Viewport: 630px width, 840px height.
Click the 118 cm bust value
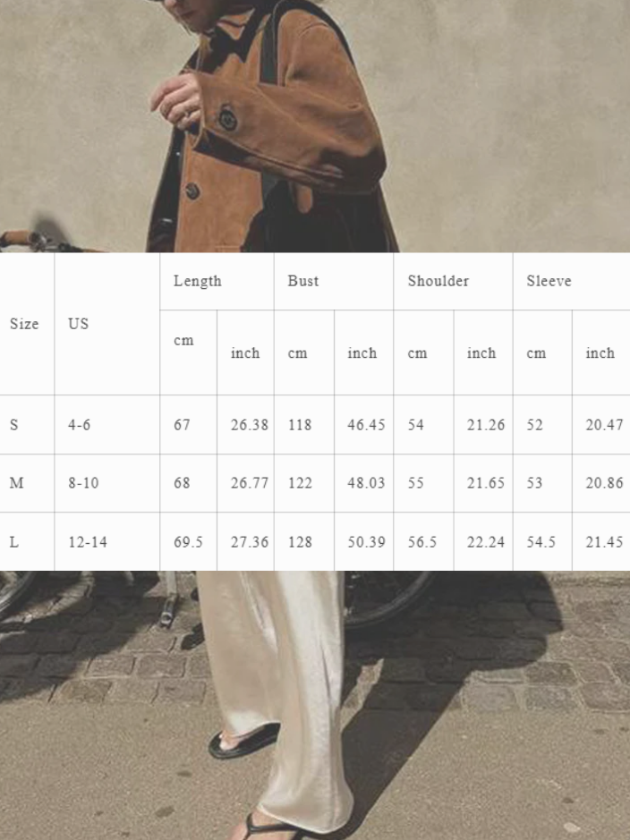point(300,425)
